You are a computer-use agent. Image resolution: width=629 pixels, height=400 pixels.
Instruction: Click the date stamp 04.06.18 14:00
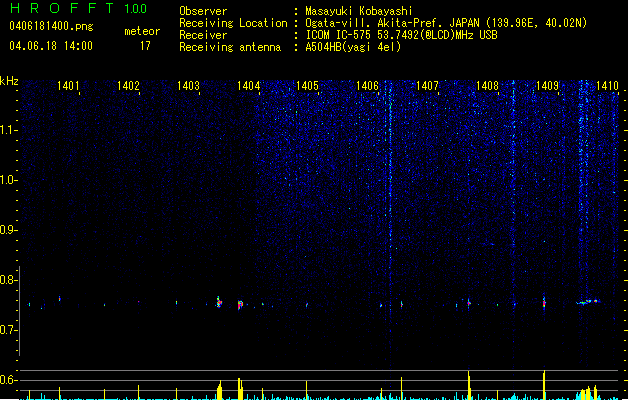coord(51,46)
